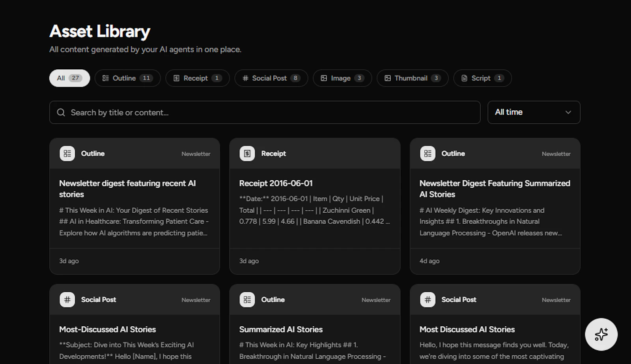Click '3d ago' on the Receipt card
This screenshot has width=631, height=364.
point(249,261)
